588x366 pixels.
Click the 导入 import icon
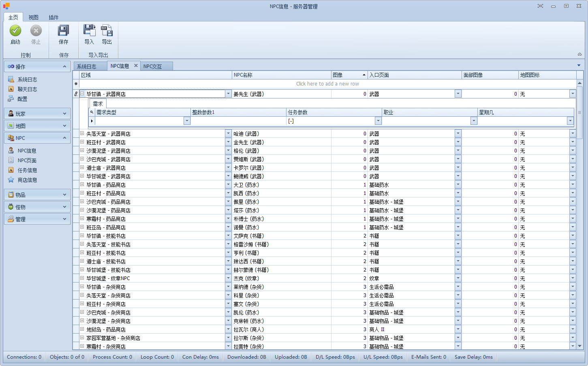point(89,31)
